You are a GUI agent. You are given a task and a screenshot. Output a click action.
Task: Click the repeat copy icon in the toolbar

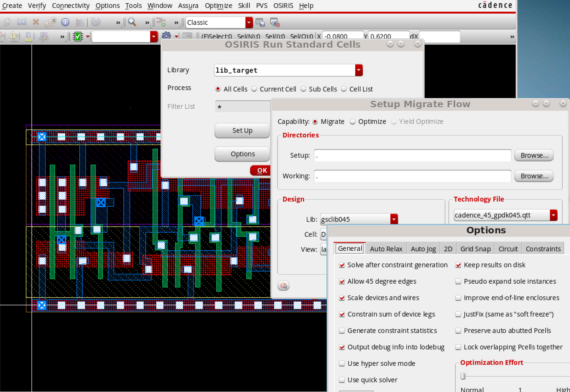point(50,22)
